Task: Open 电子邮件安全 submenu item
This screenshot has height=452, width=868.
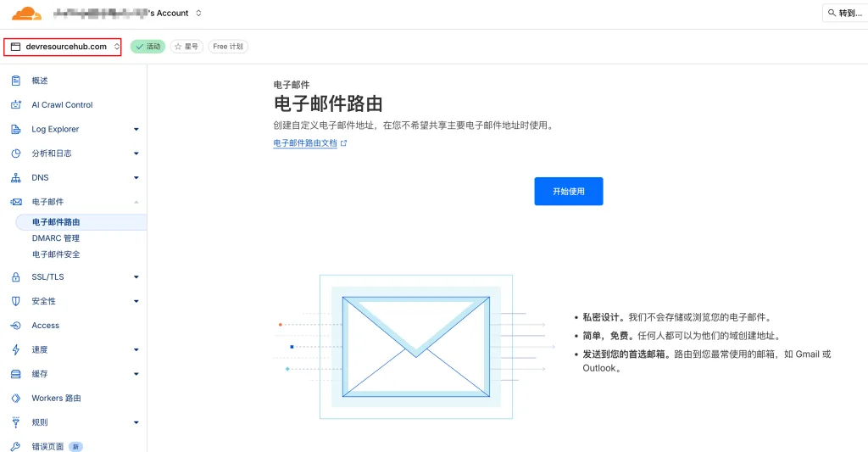Action: click(x=56, y=254)
